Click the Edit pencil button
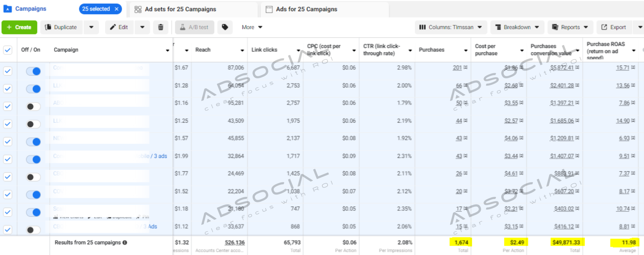Image resolution: width=644 pixels, height=255 pixels. tap(119, 27)
